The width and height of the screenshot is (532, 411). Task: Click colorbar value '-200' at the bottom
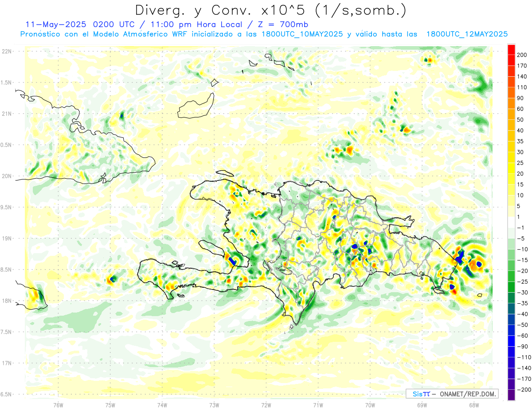524,390
